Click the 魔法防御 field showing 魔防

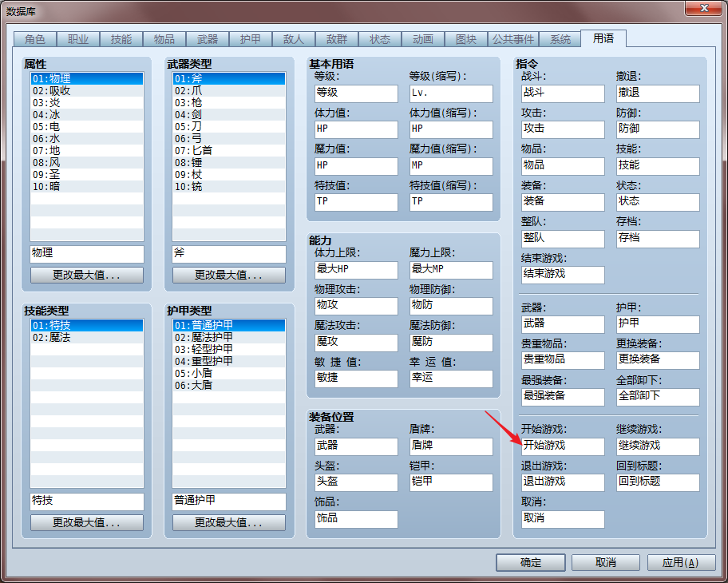(x=451, y=343)
